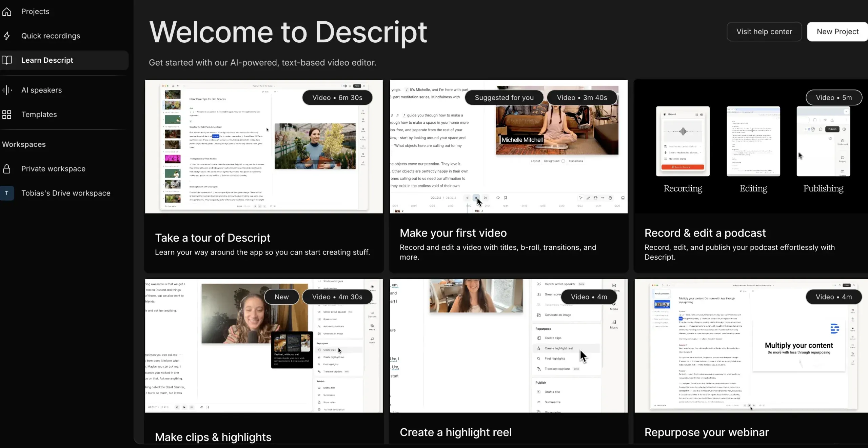Screen dimensions: 868x448
Task: Click Visit help center button
Action: (x=764, y=32)
